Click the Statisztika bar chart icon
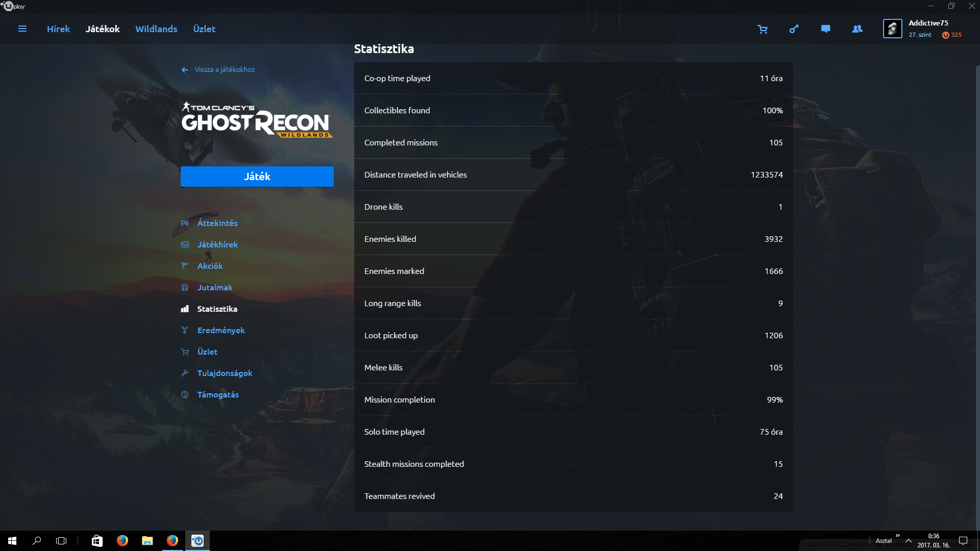The width and height of the screenshot is (980, 551). click(185, 309)
